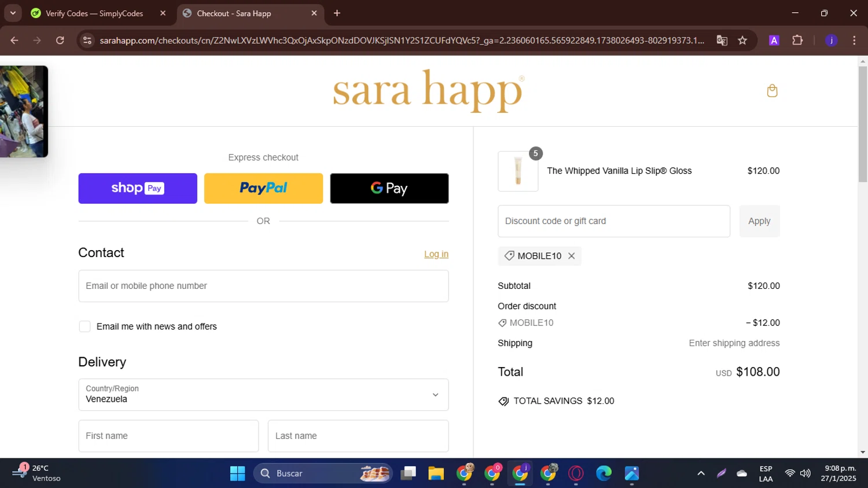Click the translate page icon
This screenshot has height=488, width=868.
click(722, 41)
